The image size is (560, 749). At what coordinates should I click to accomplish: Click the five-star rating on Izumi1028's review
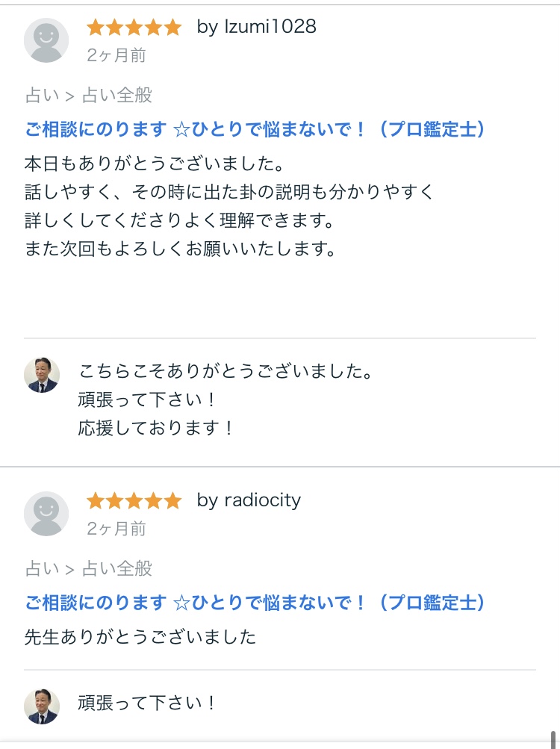pyautogui.click(x=134, y=28)
